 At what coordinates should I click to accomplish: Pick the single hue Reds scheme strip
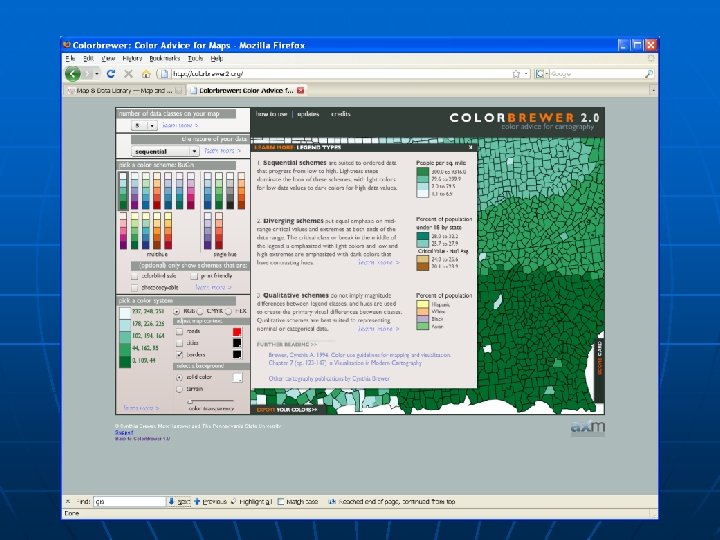coord(219,231)
